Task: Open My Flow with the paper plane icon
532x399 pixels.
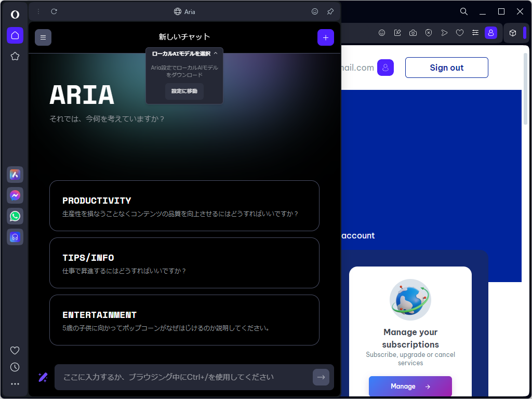Action: point(444,32)
